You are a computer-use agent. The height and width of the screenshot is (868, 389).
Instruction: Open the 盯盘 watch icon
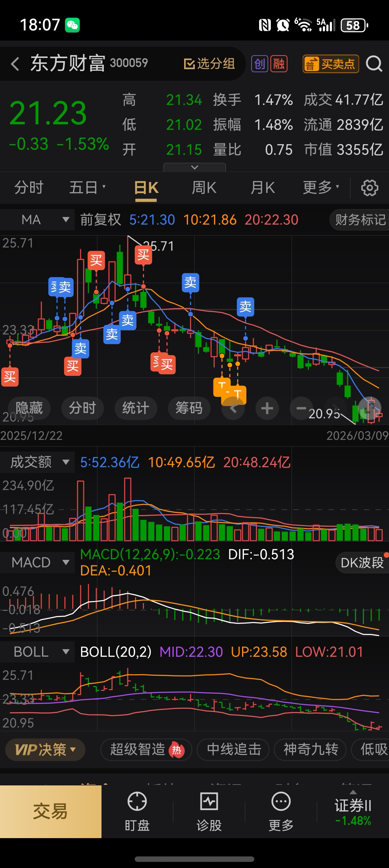137,811
